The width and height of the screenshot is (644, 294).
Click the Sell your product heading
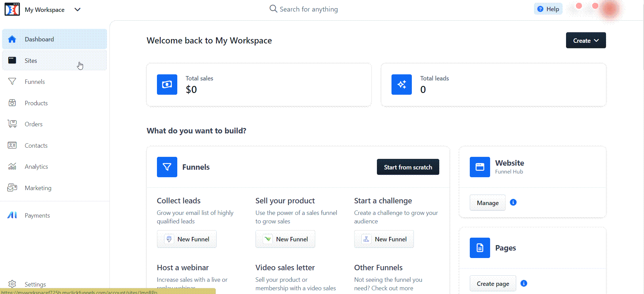[285, 201]
